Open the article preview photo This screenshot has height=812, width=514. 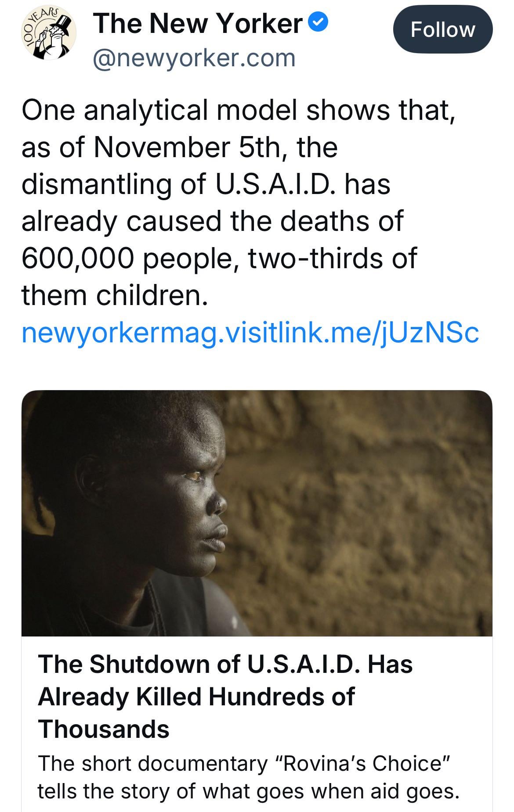257,513
